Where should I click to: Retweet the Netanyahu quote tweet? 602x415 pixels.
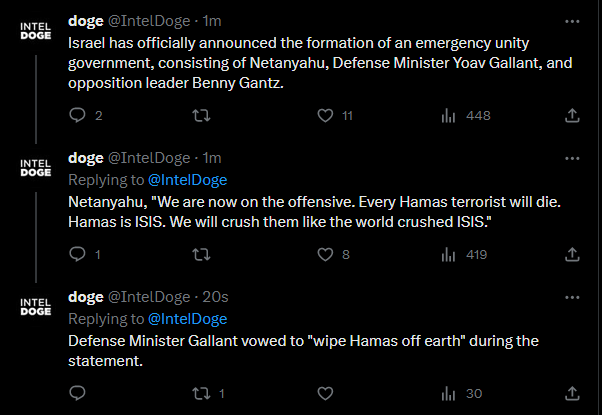click(x=200, y=255)
